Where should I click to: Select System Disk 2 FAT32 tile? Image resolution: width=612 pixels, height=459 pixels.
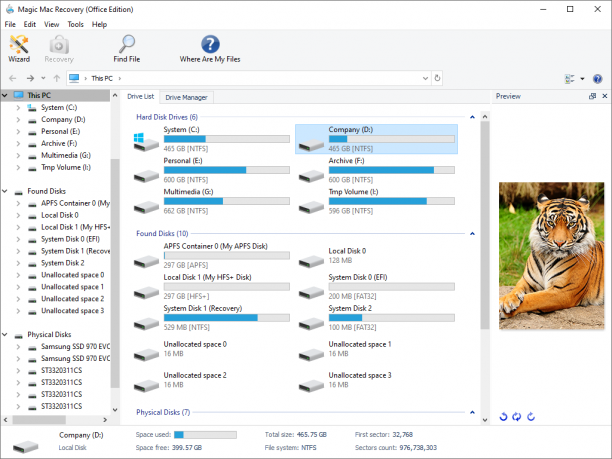(376, 318)
